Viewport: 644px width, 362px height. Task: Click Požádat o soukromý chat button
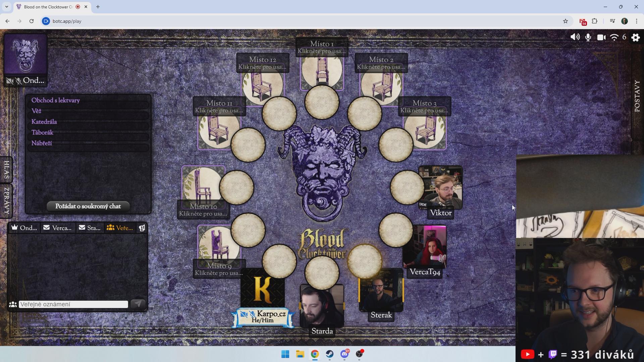click(88, 206)
